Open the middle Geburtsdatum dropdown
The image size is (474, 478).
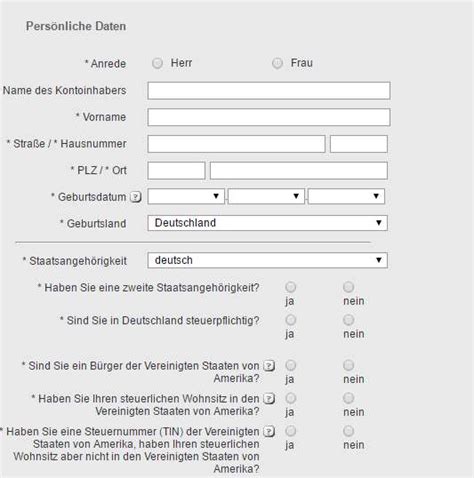pos(266,196)
